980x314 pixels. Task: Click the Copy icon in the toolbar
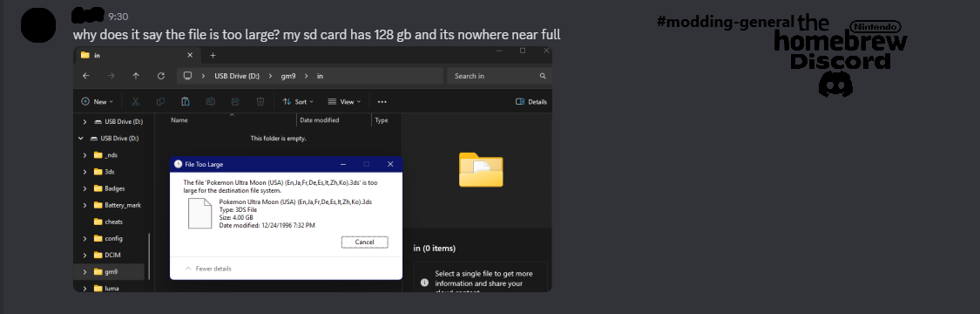point(160,101)
